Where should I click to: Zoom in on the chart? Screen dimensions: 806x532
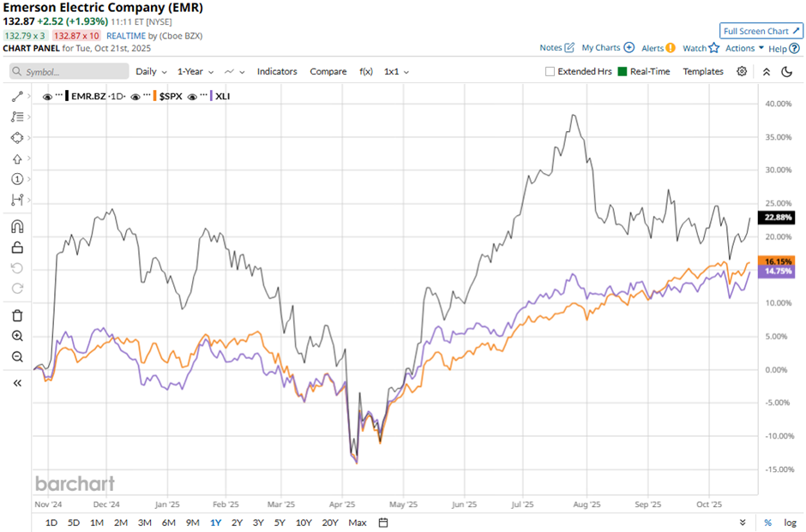17,336
